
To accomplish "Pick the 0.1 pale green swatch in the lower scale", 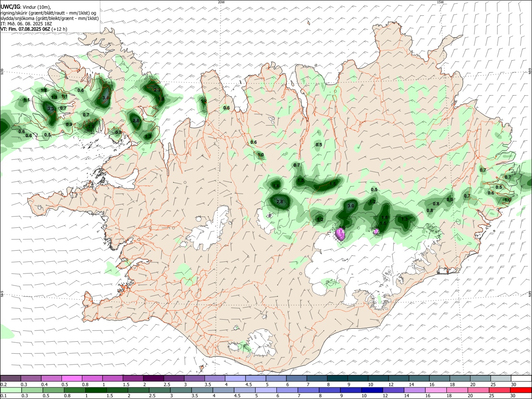I will point(10,390).
